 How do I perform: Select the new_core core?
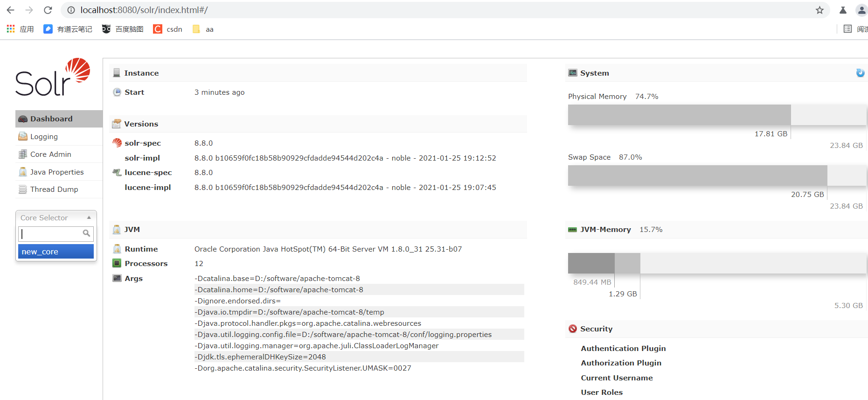point(56,252)
